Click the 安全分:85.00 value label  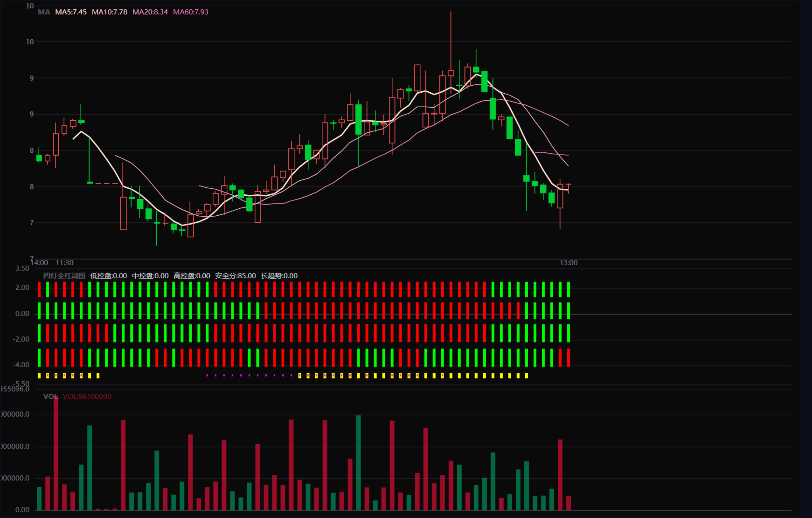point(235,276)
